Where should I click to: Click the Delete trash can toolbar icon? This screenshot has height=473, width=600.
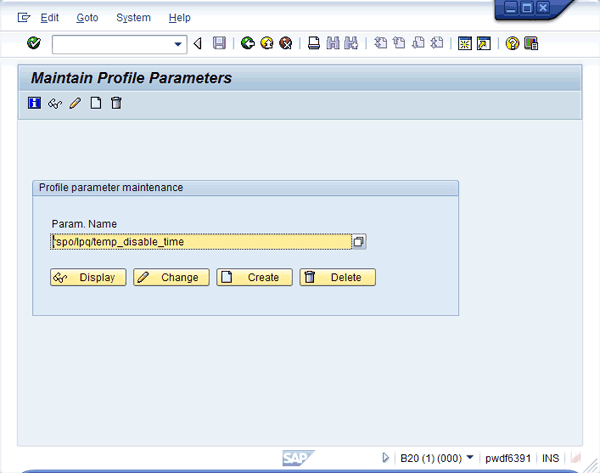116,103
